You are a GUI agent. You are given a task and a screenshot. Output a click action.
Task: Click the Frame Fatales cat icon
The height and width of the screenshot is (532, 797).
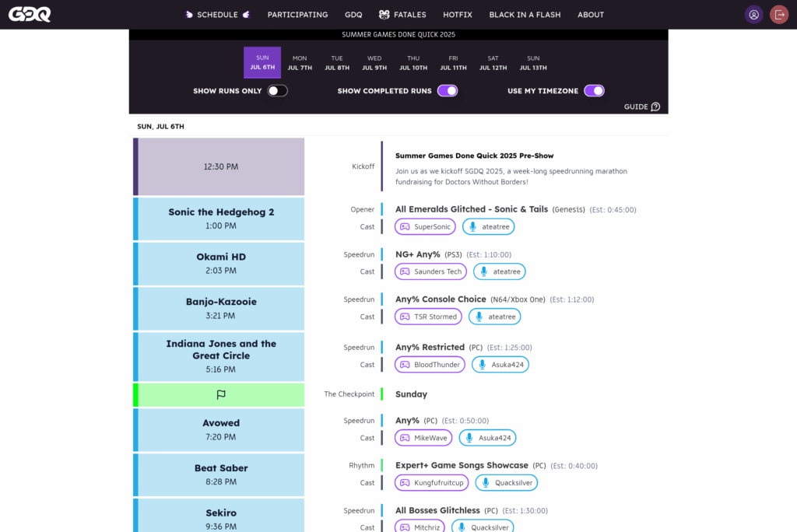[384, 15]
